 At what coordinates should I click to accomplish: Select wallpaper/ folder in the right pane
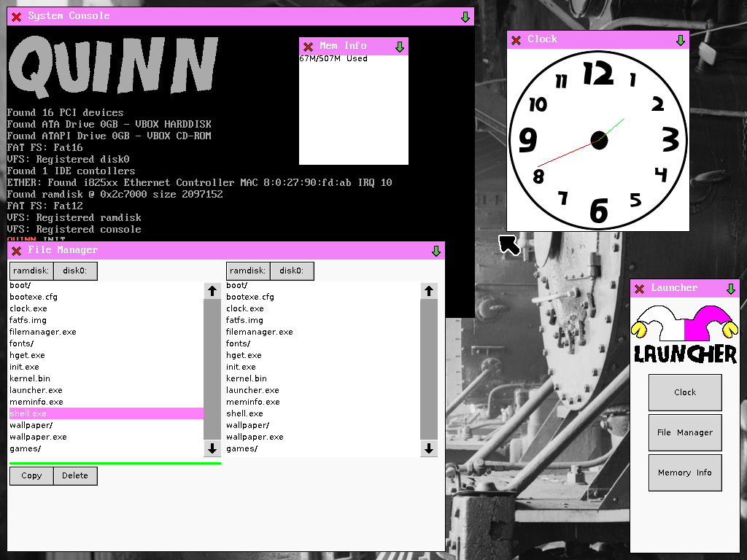tap(323, 425)
